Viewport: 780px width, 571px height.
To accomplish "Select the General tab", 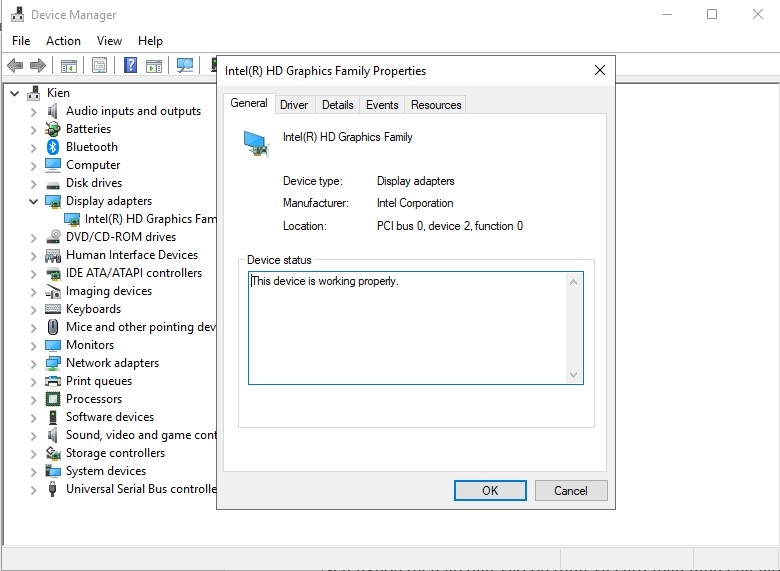I will 249,103.
